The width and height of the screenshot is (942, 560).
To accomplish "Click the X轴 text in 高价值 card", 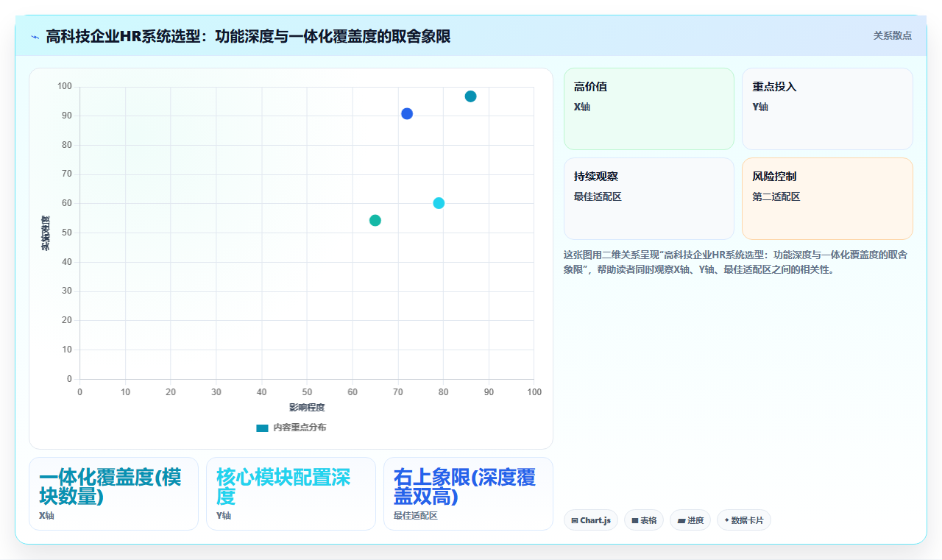I will click(x=582, y=107).
